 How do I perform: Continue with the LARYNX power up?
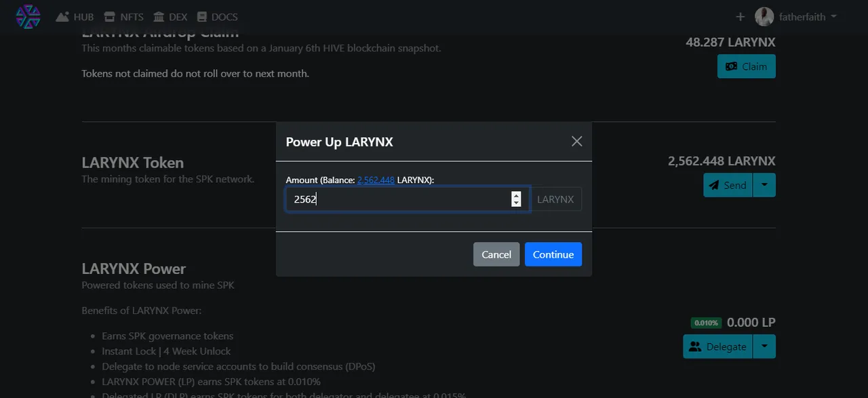coord(553,254)
